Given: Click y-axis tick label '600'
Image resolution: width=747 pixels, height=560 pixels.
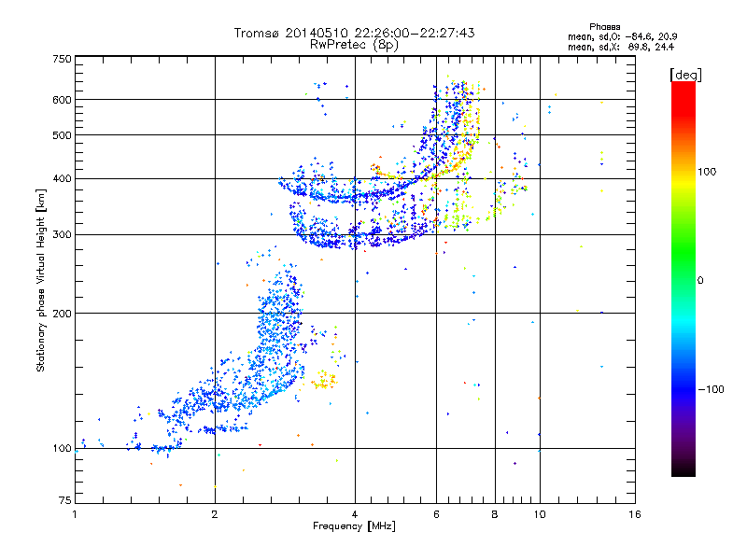Looking at the screenshot, I should [x=62, y=100].
